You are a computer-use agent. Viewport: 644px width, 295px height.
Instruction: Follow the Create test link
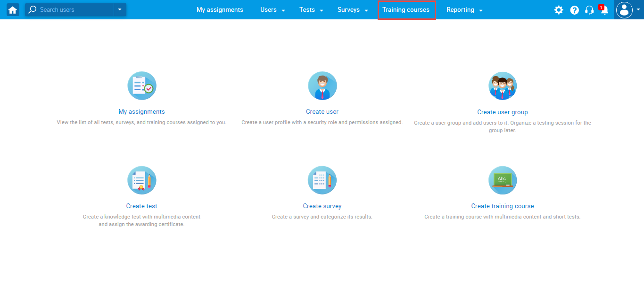tap(142, 206)
